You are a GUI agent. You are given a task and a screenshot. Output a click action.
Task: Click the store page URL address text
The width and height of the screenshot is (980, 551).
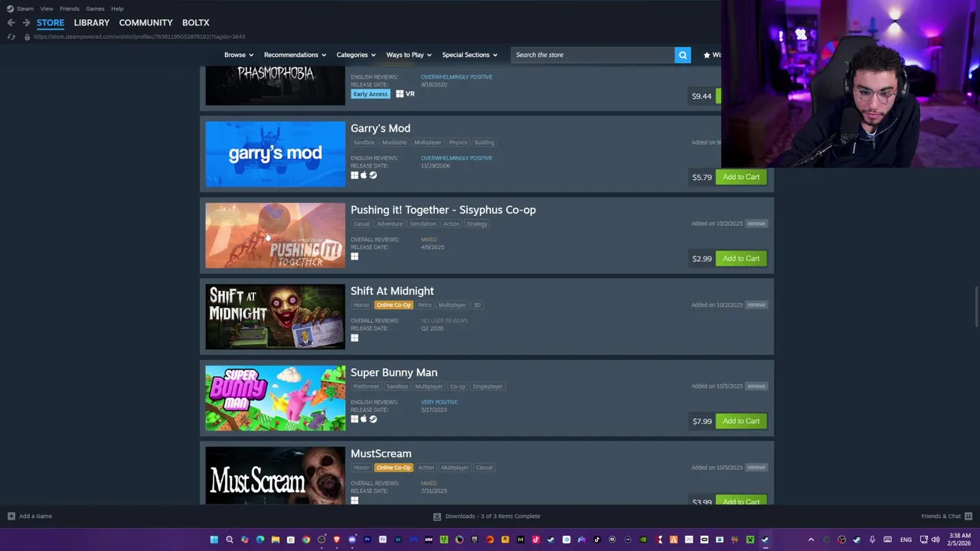pos(139,37)
